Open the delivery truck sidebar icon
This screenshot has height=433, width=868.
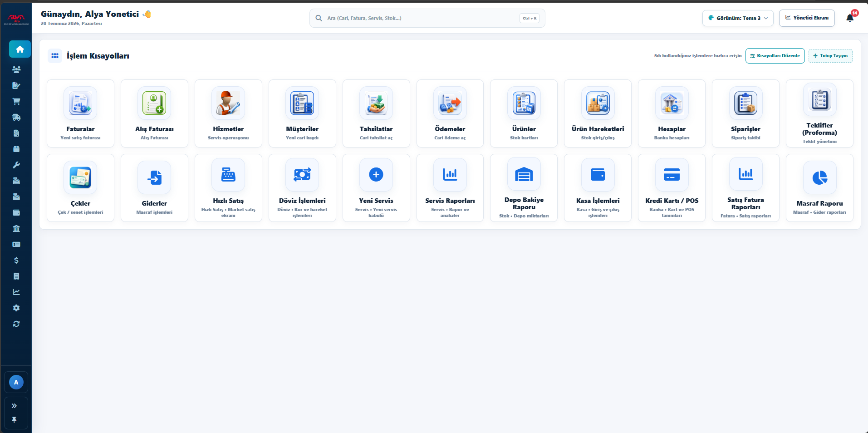click(x=16, y=117)
